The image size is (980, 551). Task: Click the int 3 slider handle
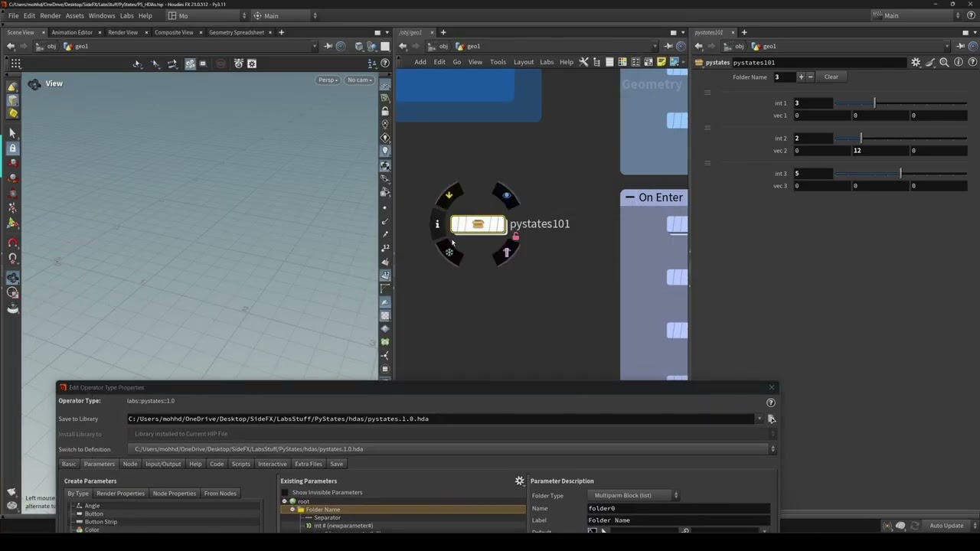pyautogui.click(x=900, y=173)
